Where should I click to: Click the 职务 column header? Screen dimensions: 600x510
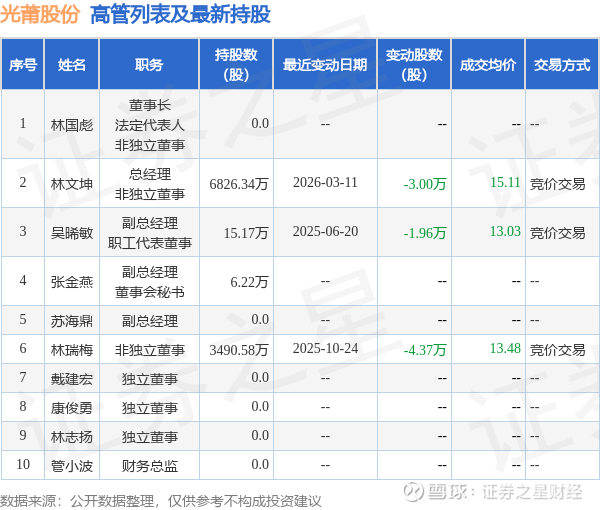pos(149,65)
